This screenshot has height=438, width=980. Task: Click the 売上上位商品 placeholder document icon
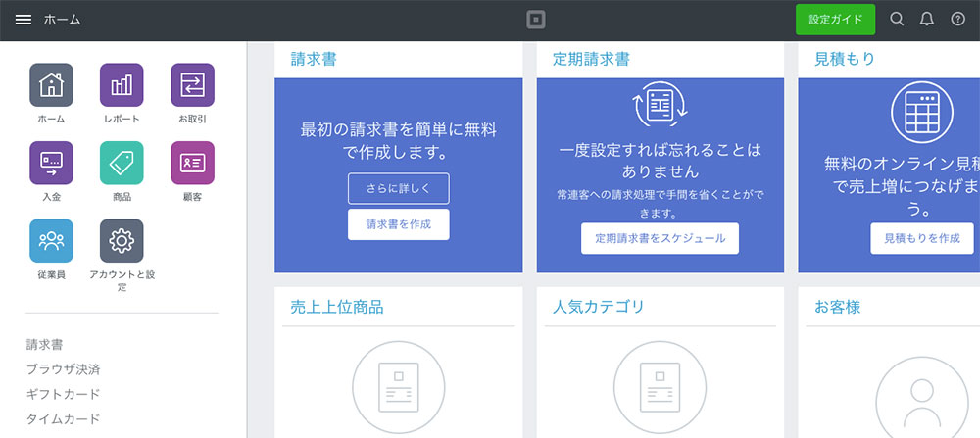click(x=399, y=387)
